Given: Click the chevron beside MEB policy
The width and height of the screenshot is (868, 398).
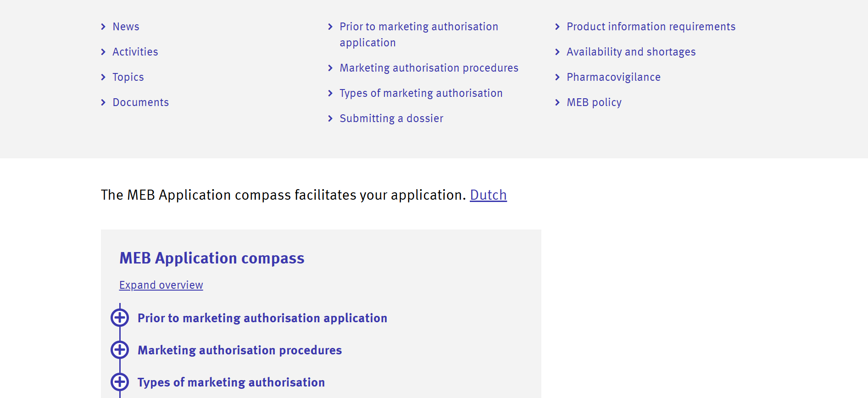Looking at the screenshot, I should pyautogui.click(x=557, y=102).
